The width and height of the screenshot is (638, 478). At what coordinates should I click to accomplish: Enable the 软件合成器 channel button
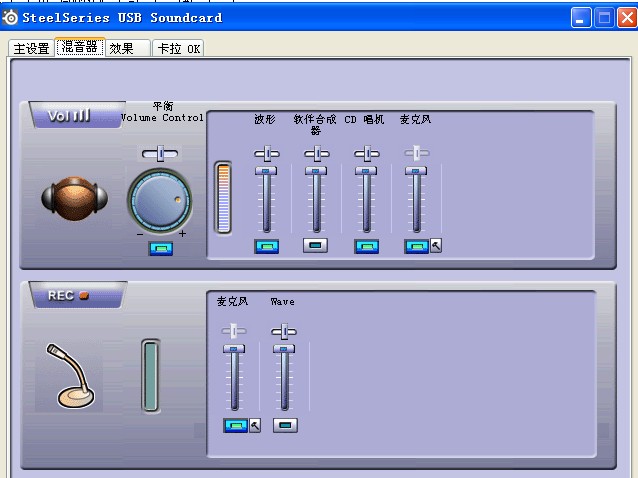pyautogui.click(x=316, y=246)
